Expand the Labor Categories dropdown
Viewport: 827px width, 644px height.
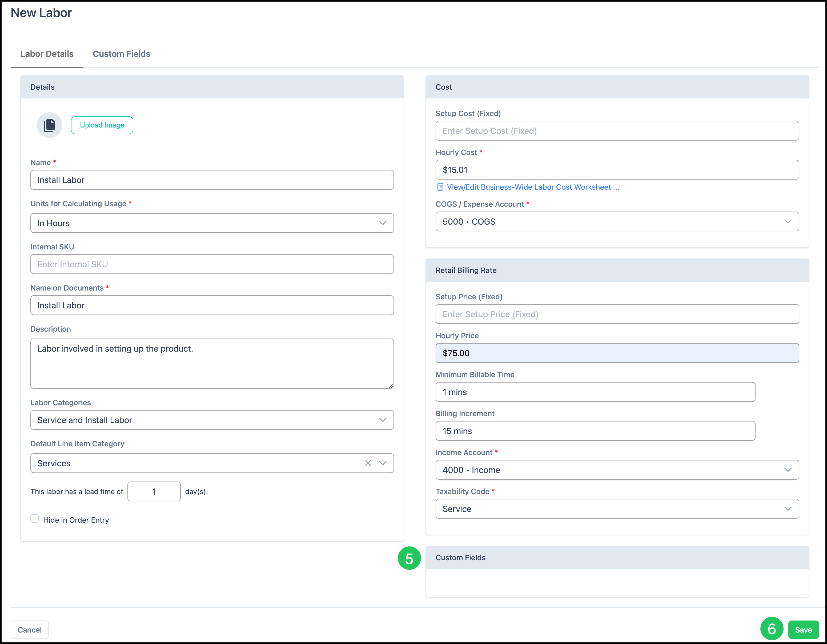[212, 420]
